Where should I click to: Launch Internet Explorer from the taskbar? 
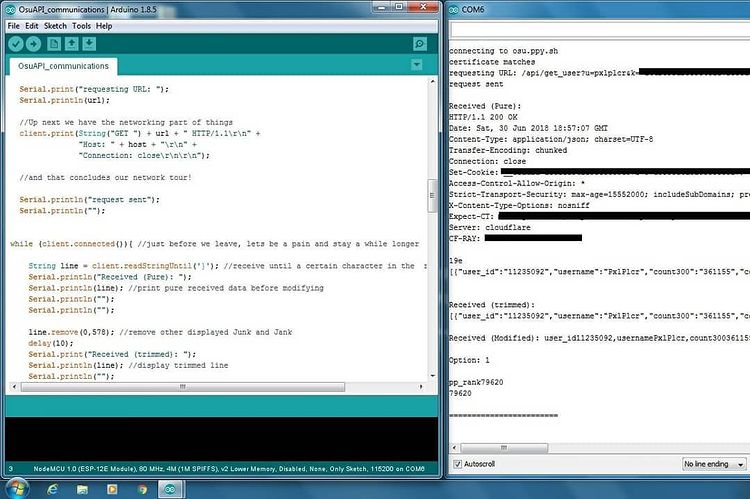tap(52, 489)
